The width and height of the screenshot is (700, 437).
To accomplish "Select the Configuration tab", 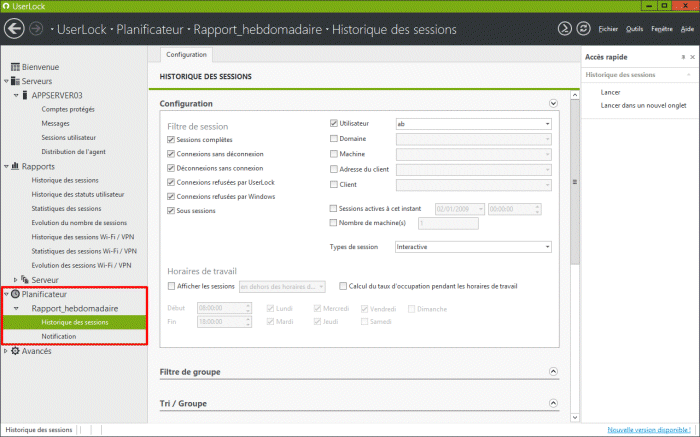I will (x=186, y=54).
